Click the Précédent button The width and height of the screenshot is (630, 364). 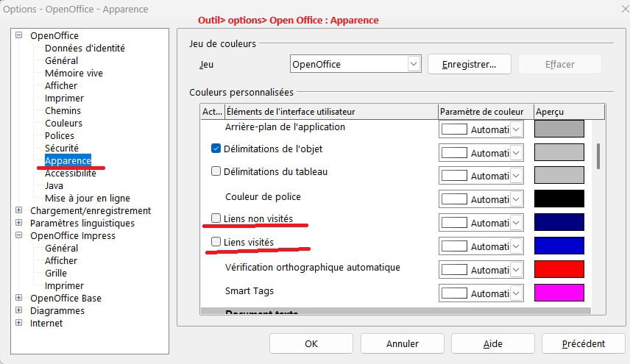coord(584,343)
